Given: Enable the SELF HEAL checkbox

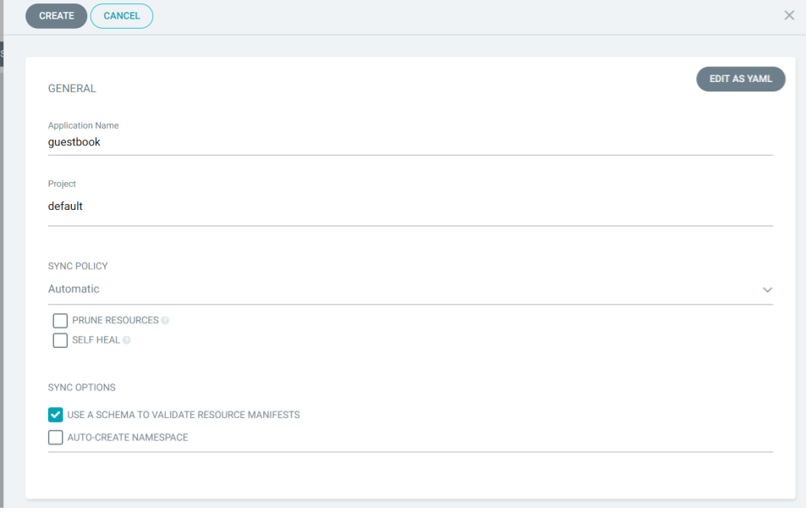Looking at the screenshot, I should click(x=60, y=340).
